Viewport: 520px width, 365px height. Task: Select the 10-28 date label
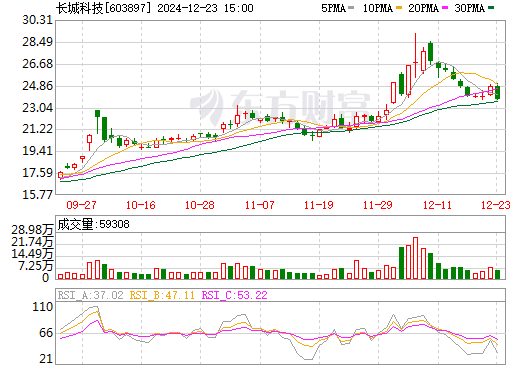[x=200, y=205]
